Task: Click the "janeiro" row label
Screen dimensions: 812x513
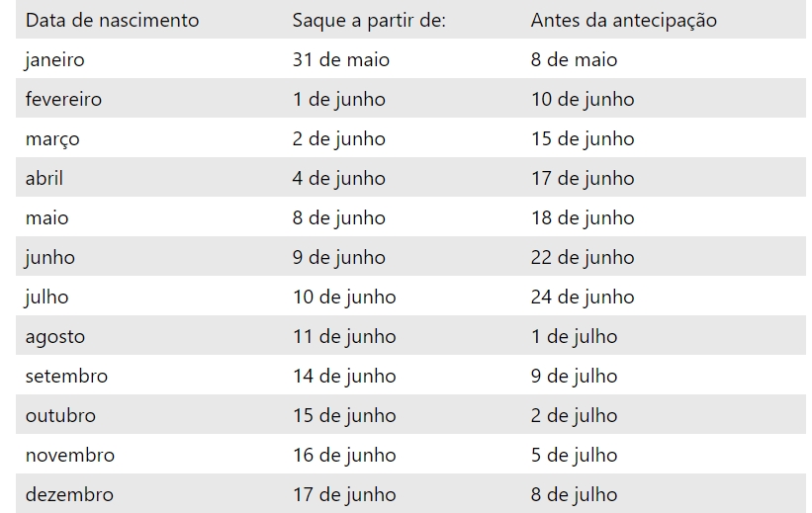Action: 55,59
